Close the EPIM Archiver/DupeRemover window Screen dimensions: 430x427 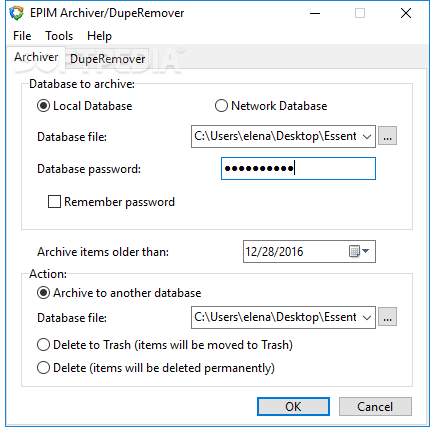[406, 13]
